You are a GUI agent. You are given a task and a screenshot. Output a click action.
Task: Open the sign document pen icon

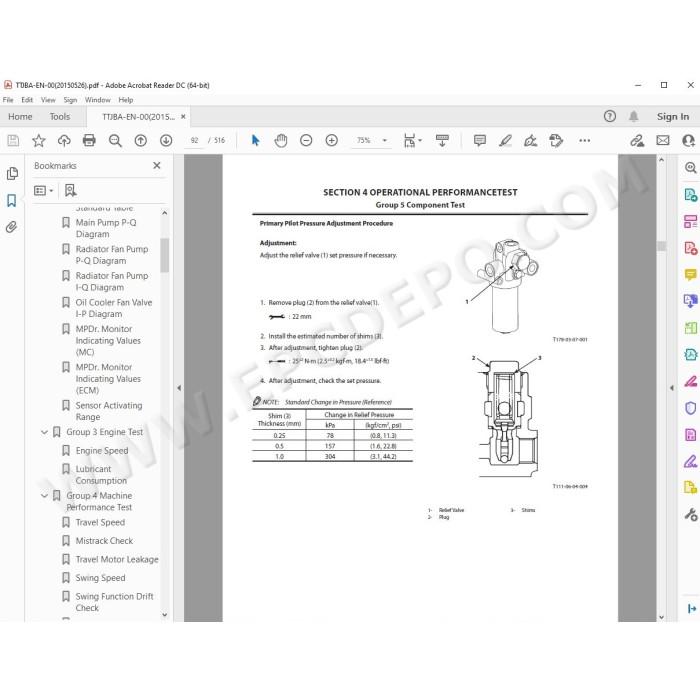(531, 141)
